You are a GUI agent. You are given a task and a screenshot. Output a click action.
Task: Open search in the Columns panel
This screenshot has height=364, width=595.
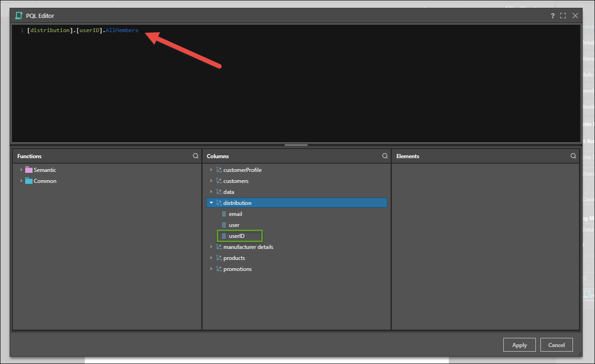coord(385,156)
